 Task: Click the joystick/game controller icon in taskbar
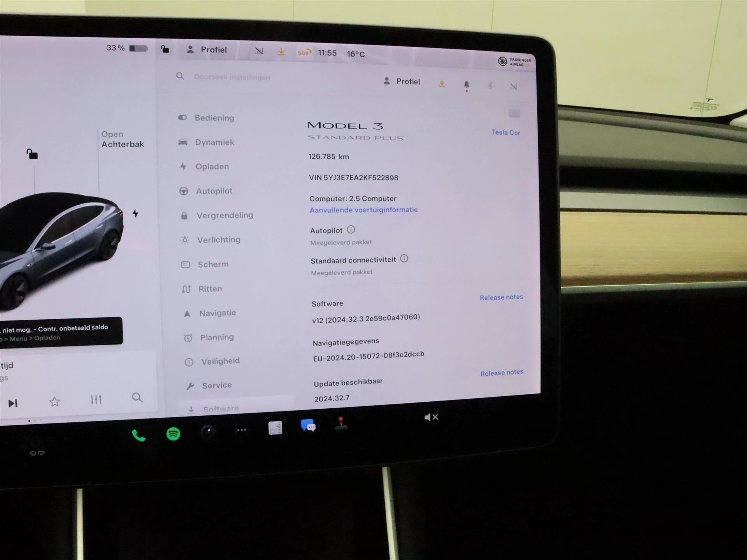pyautogui.click(x=340, y=434)
